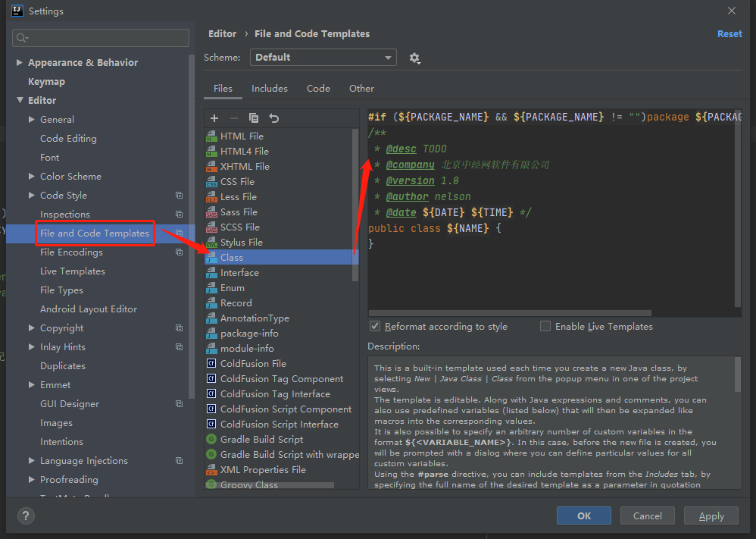Select the XML Properties File template icon

click(211, 470)
